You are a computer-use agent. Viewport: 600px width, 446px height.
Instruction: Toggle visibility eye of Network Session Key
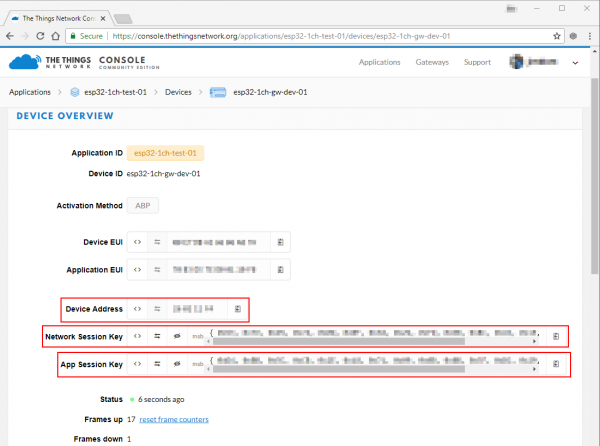tap(177, 336)
